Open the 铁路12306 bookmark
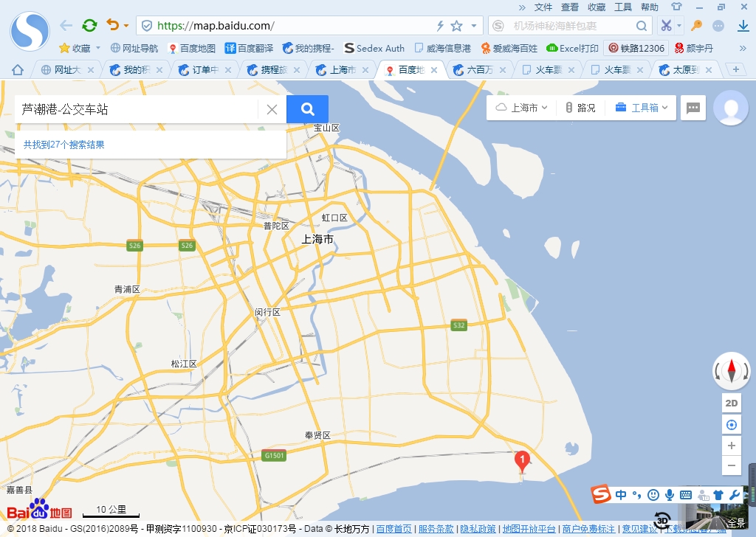Viewport: 756px width, 537px height. [x=636, y=48]
